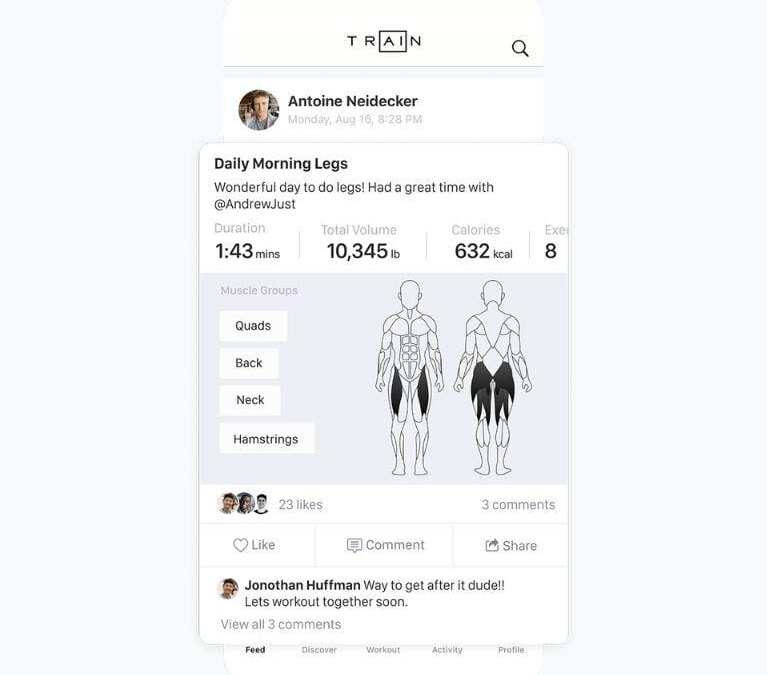Click the Comment speech bubble icon
Image resolution: width=767 pixels, height=675 pixels.
click(354, 545)
